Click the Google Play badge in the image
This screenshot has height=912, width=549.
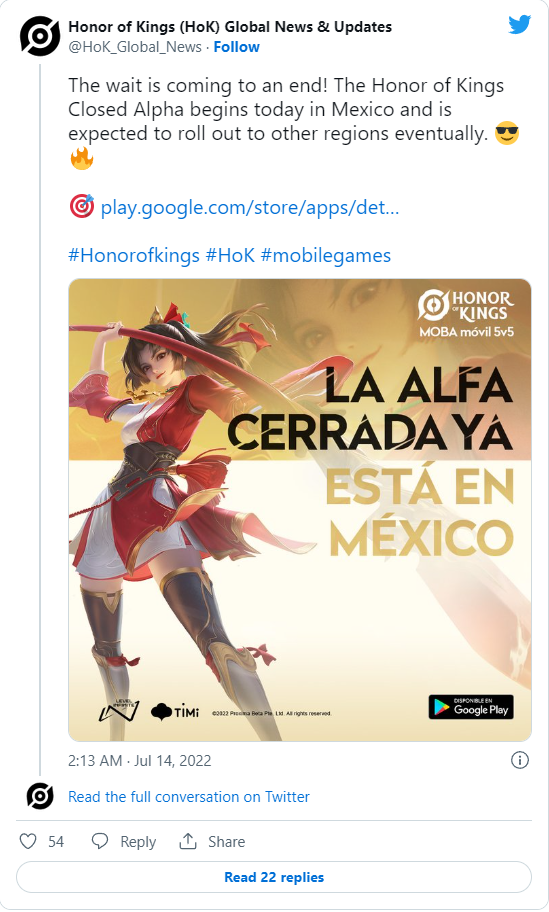coord(471,707)
